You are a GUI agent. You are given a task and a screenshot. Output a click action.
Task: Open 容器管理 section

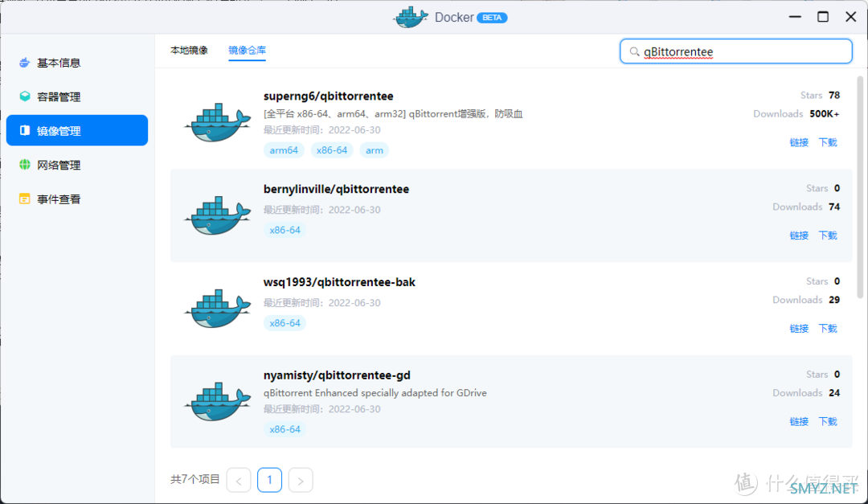[77, 96]
